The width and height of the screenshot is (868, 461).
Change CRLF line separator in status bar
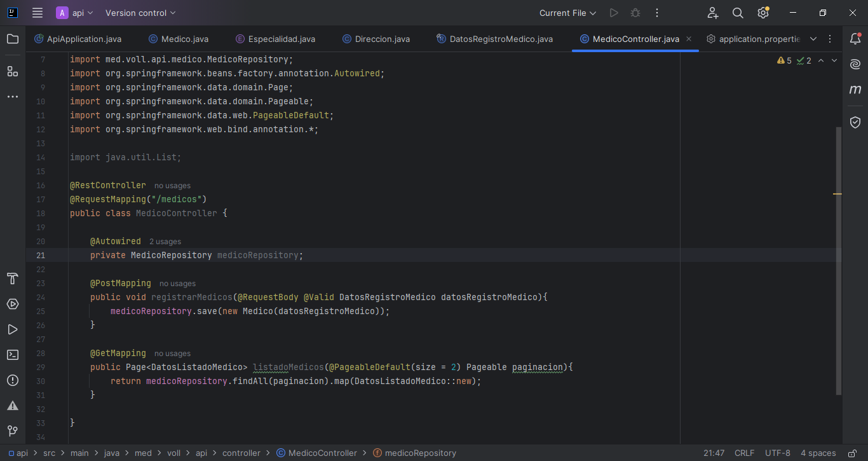coord(745,453)
